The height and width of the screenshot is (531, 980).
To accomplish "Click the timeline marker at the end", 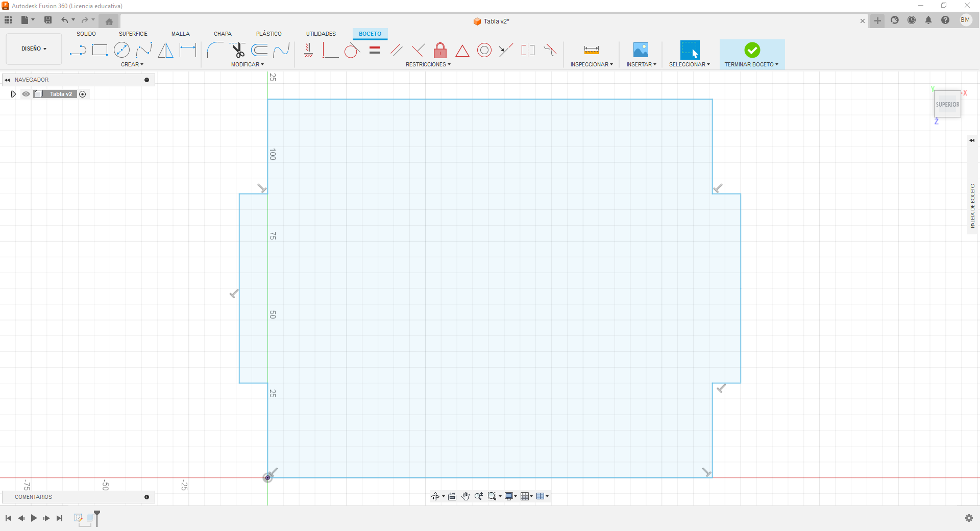I will [97, 518].
